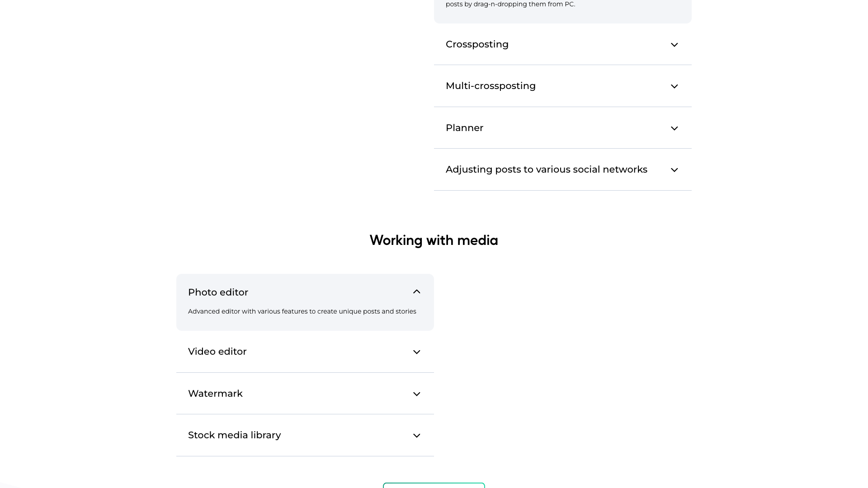This screenshot has width=868, height=488.
Task: Click the chevron next to Crossposting
Action: tap(674, 45)
